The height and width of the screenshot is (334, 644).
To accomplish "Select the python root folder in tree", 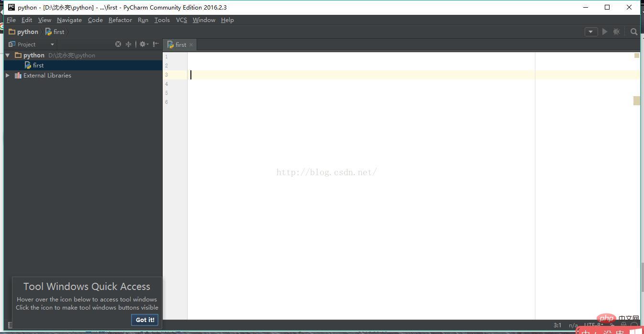I will (x=83, y=56).
